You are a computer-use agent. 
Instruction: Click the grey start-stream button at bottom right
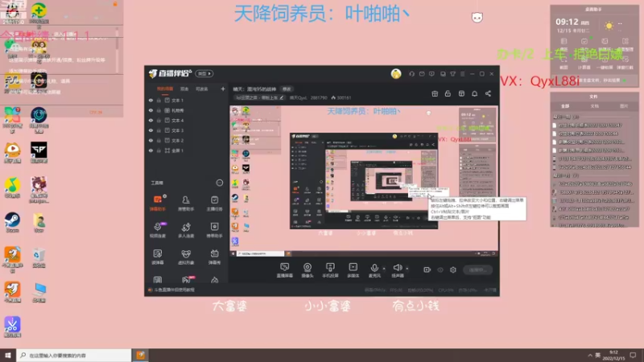point(478,270)
